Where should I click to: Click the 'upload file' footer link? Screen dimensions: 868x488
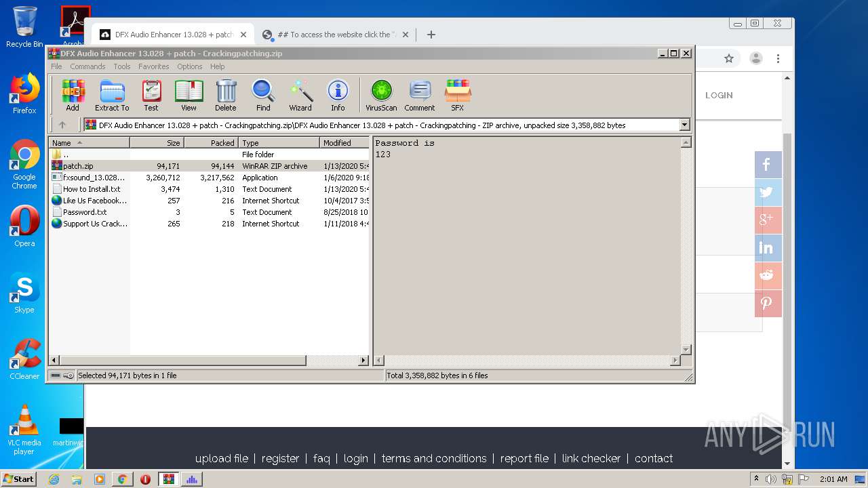222,458
